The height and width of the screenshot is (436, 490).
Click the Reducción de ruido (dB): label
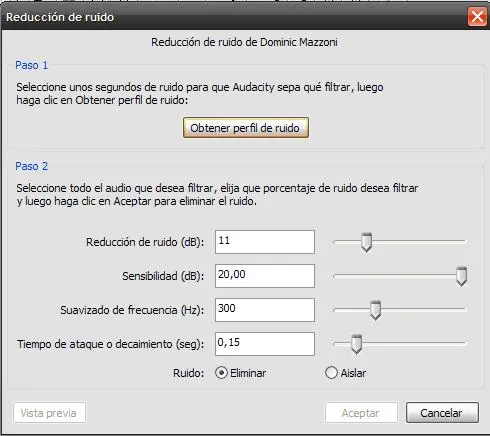point(145,242)
